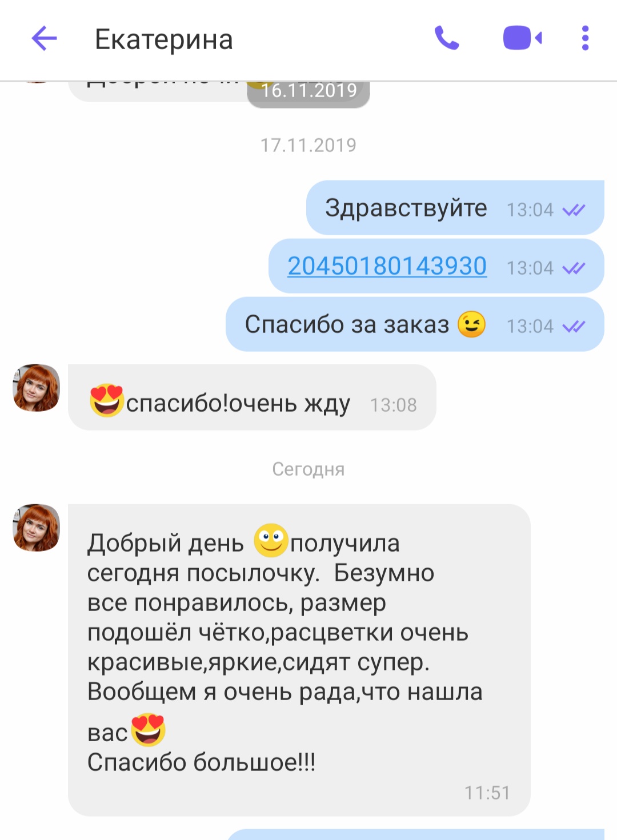Tap the read checkmarks on 'Здравствуйте'
Screen dimensions: 617x840
tap(574, 210)
